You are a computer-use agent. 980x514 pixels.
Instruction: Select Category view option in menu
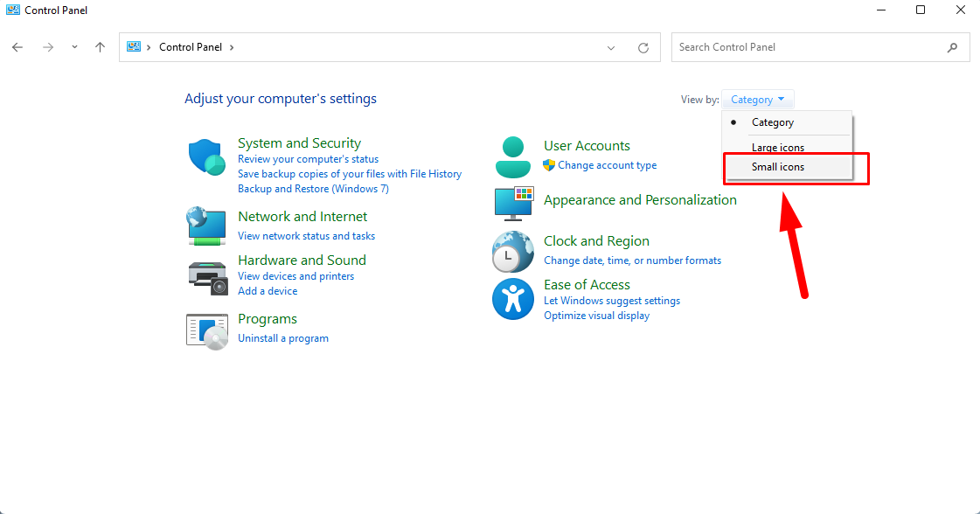(x=773, y=122)
